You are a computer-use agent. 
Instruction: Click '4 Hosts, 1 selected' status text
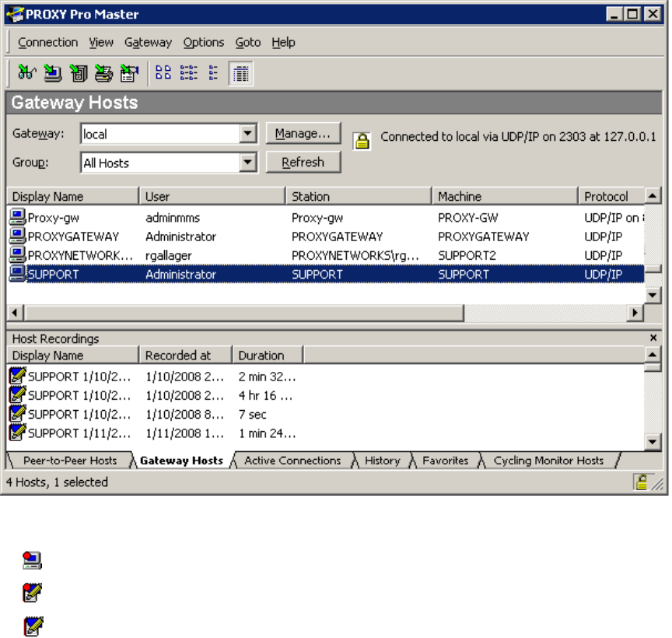[57, 482]
